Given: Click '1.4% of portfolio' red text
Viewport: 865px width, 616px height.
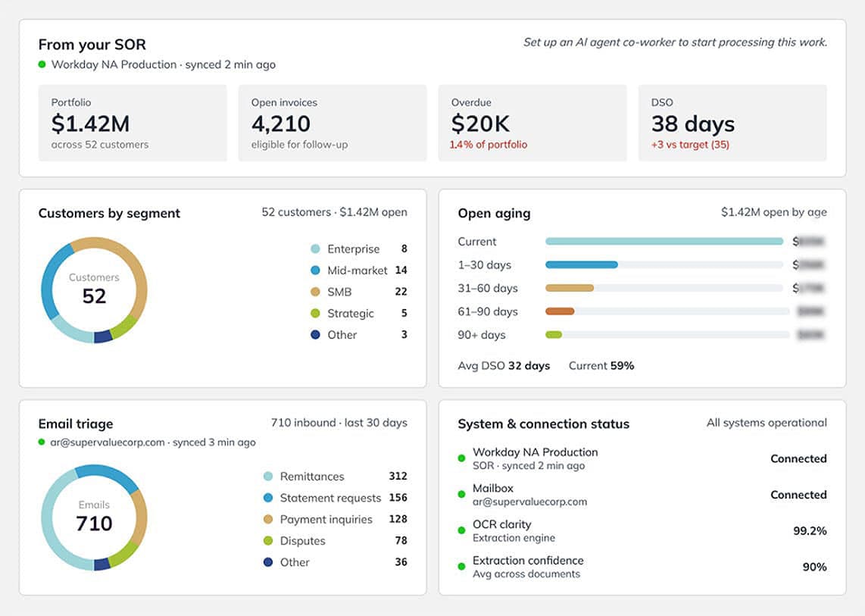Looking at the screenshot, I should pos(489,145).
